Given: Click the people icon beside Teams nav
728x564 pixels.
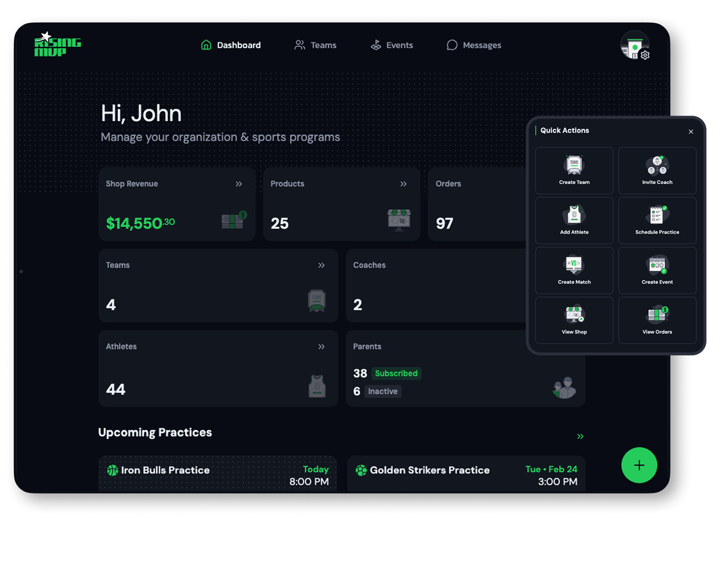Looking at the screenshot, I should click(x=300, y=45).
